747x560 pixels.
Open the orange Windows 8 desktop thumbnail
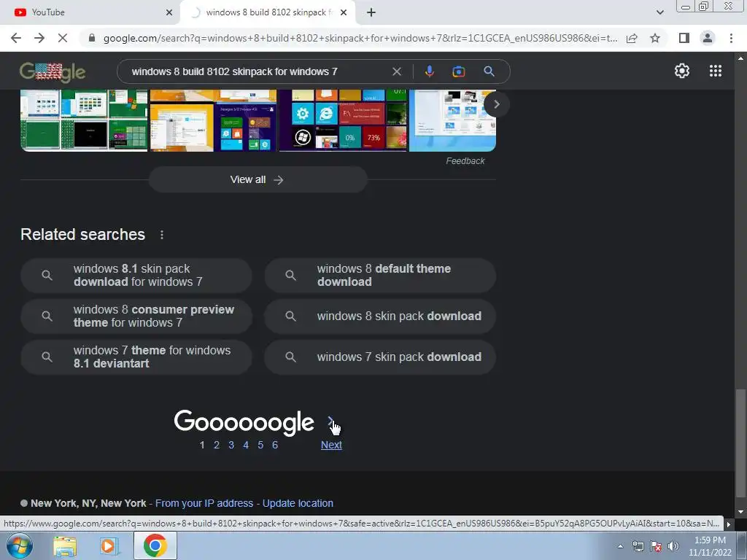(213, 120)
